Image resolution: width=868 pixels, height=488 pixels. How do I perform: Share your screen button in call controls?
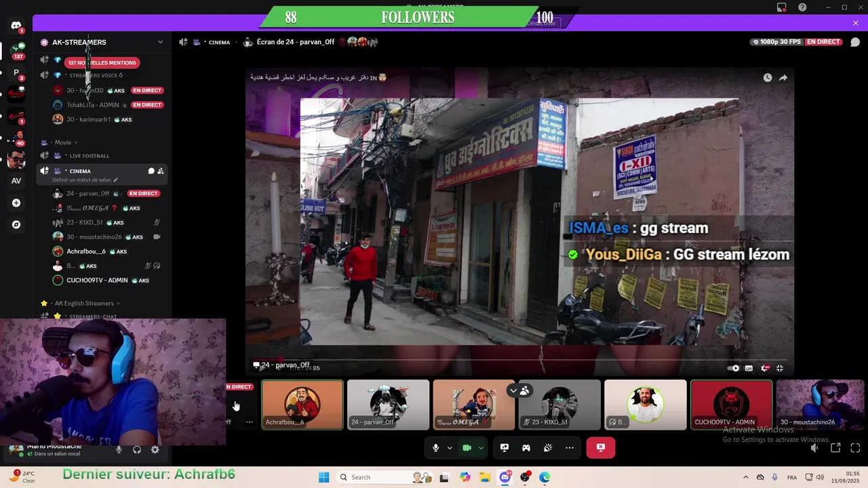point(505,448)
